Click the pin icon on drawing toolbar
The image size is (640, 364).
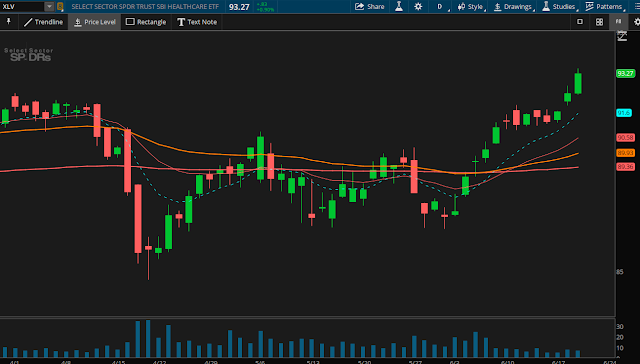point(8,22)
